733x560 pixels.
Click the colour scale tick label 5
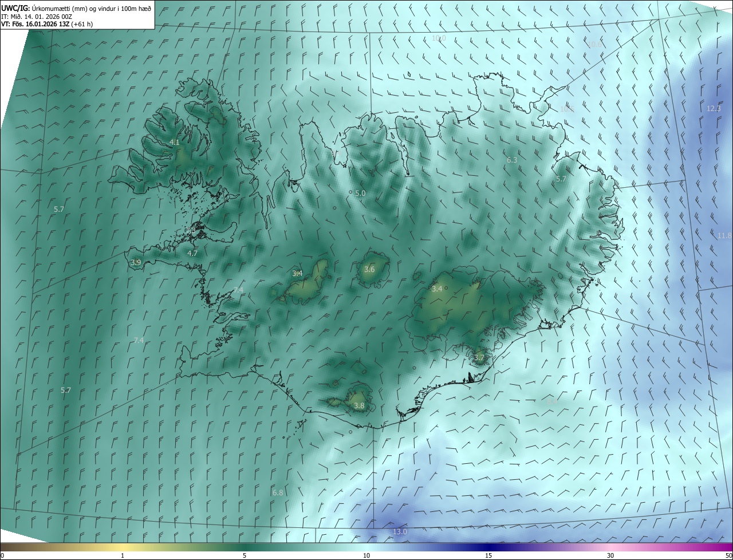[x=245, y=556]
